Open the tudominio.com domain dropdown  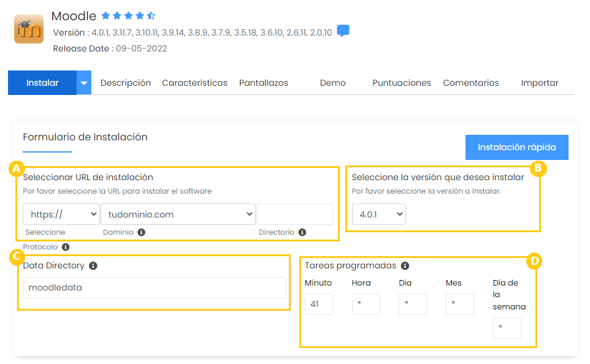pyautogui.click(x=178, y=214)
